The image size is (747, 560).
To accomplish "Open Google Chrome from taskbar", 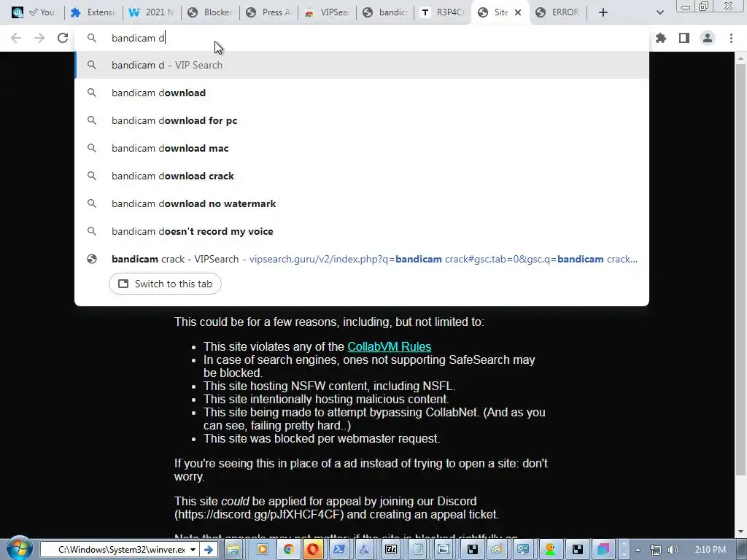I will (x=288, y=550).
